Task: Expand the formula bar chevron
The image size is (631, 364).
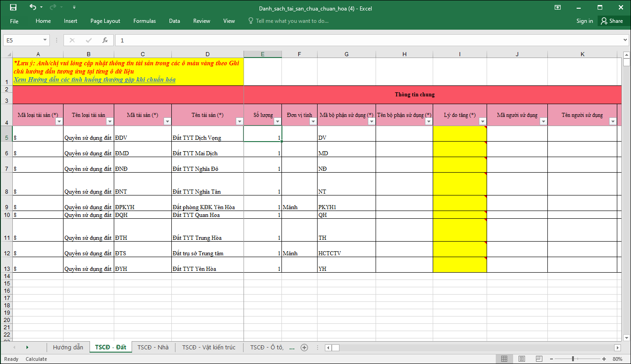Action: point(626,40)
